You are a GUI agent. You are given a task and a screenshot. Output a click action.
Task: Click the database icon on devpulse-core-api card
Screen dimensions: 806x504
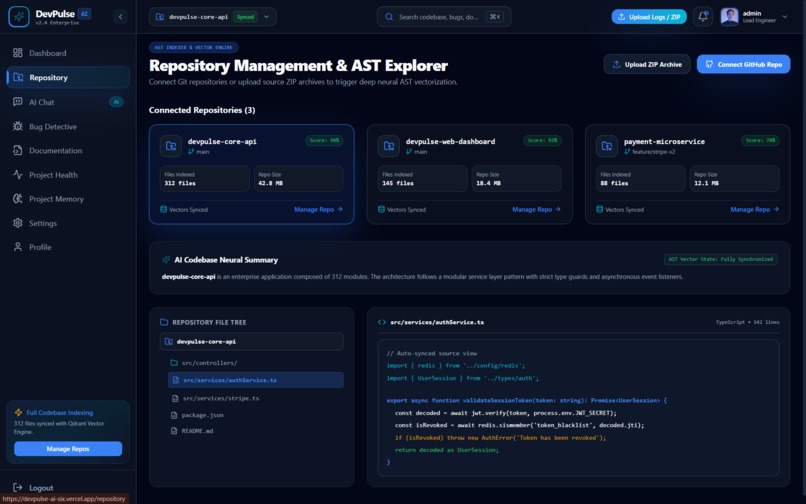pyautogui.click(x=163, y=209)
